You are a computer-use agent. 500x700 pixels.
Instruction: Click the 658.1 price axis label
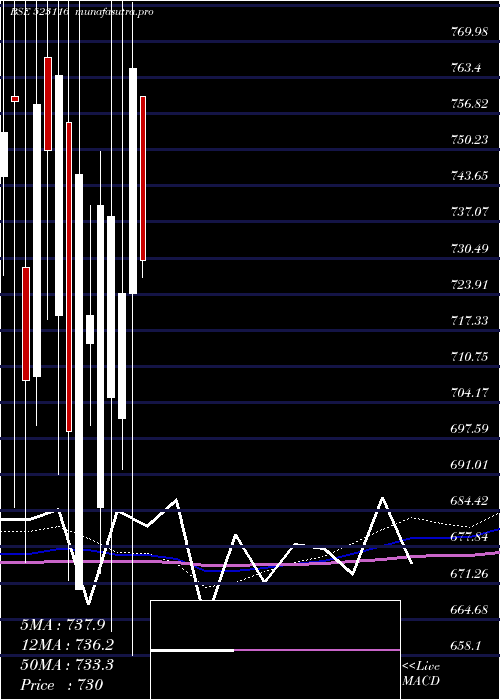467,646
